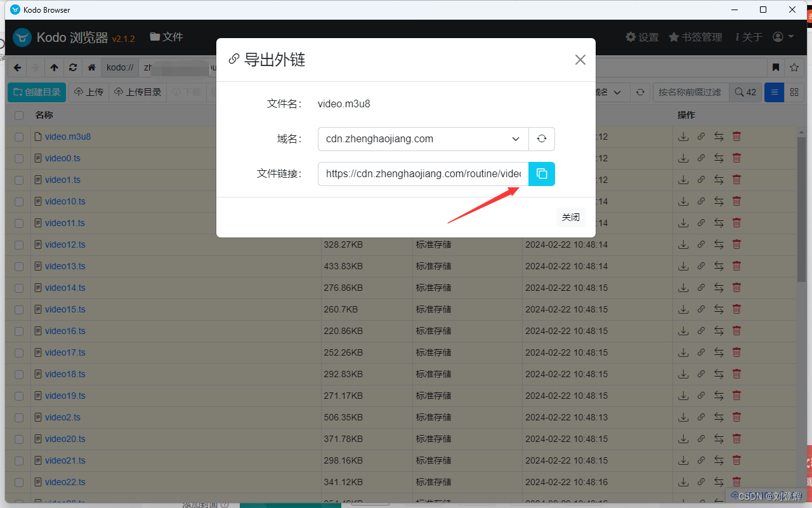
Task: Click inside the 文件链接 URL field
Action: (x=423, y=174)
